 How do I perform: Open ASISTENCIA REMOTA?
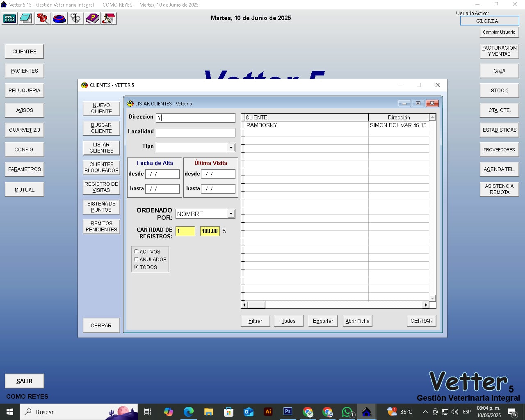point(499,189)
